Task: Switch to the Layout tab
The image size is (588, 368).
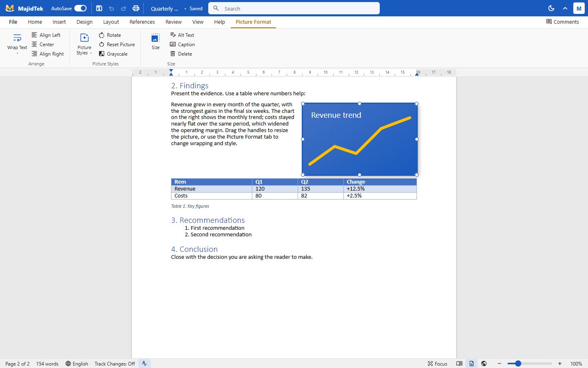Action: click(x=111, y=22)
